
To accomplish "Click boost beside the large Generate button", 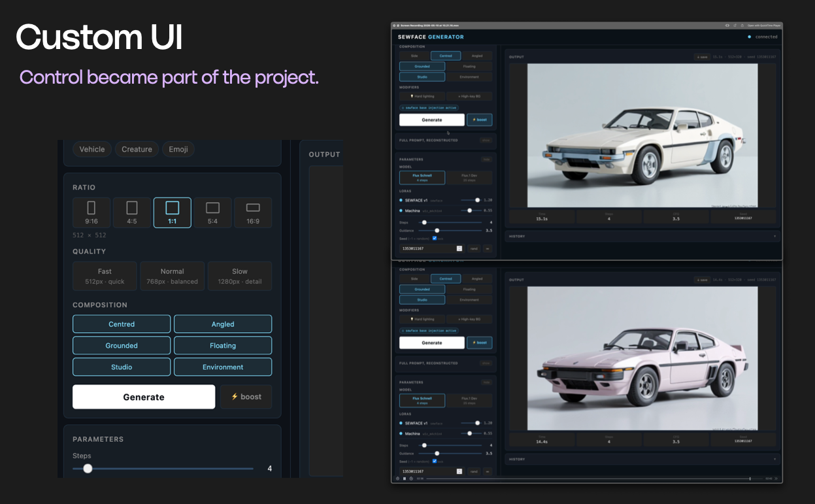I will click(x=246, y=397).
